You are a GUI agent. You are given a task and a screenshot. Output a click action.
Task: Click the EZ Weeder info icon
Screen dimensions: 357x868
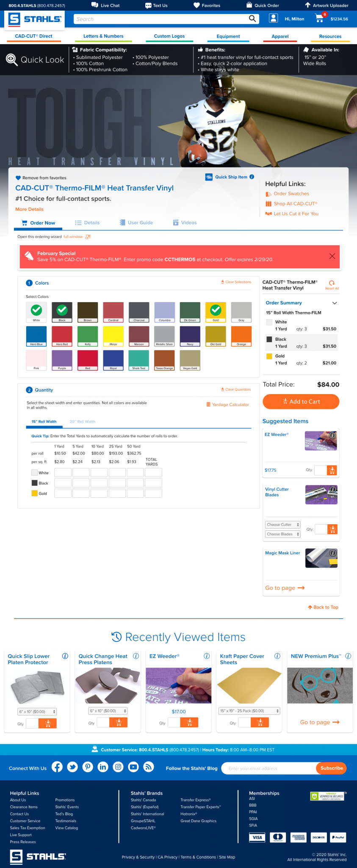333,435
